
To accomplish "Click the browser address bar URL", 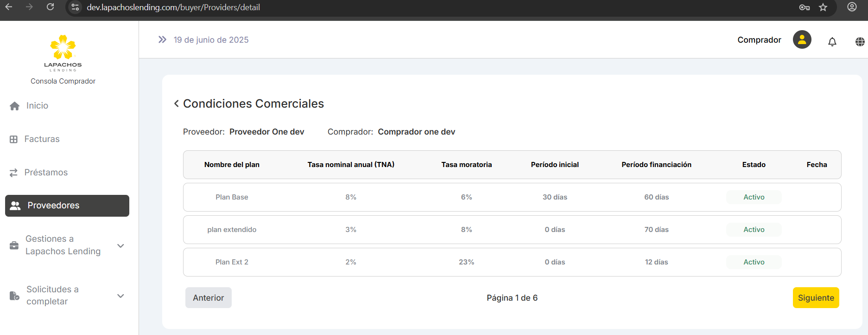I will (x=173, y=7).
